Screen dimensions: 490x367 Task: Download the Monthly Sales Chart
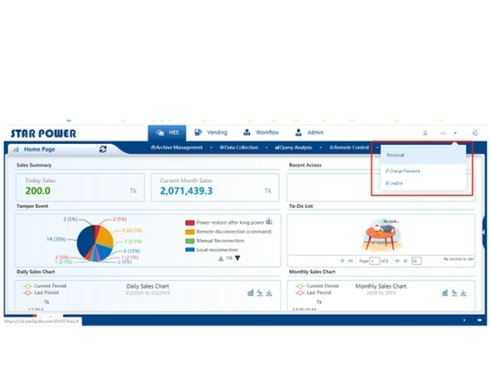(x=463, y=293)
